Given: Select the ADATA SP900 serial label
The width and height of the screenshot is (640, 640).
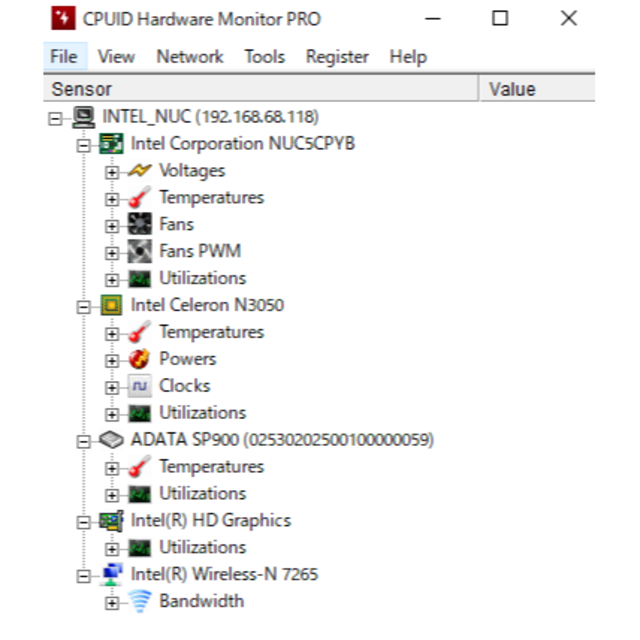Looking at the screenshot, I should click(x=282, y=440).
